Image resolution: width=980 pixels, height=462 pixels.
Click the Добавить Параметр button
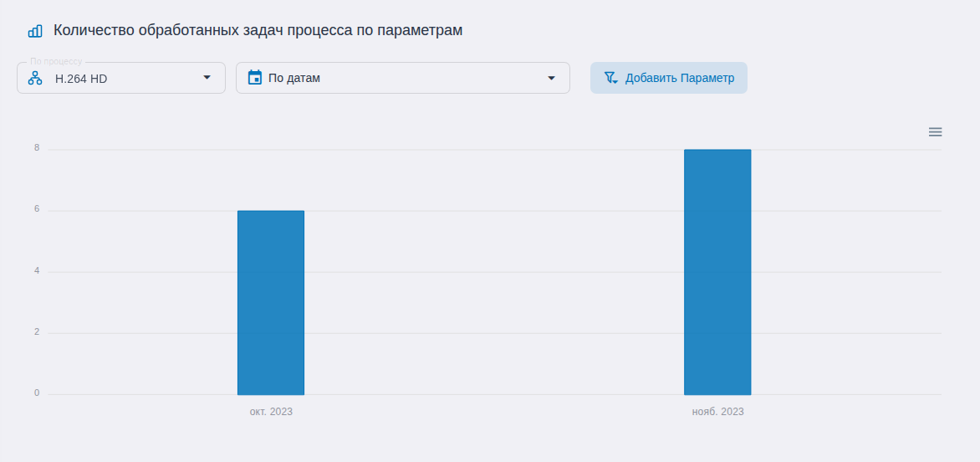tap(669, 78)
